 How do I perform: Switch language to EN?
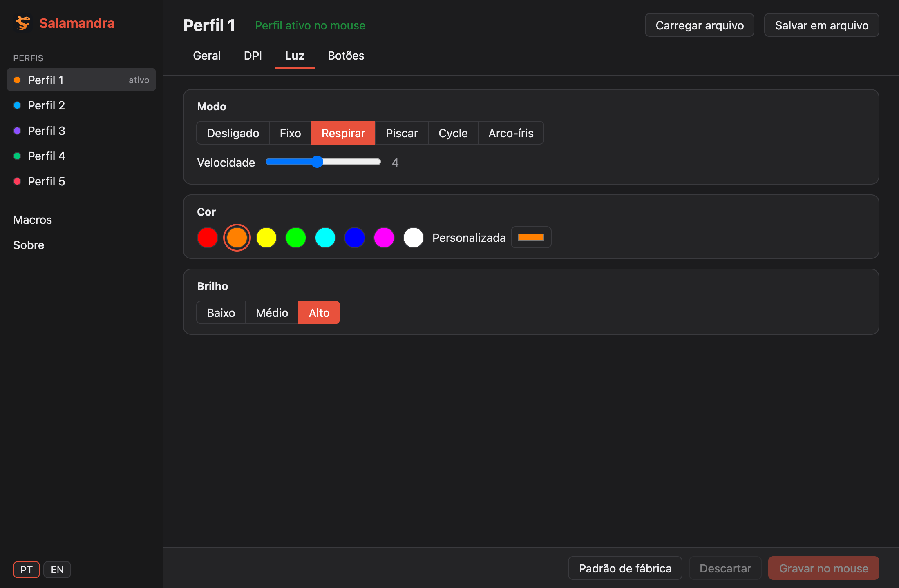[x=57, y=570]
